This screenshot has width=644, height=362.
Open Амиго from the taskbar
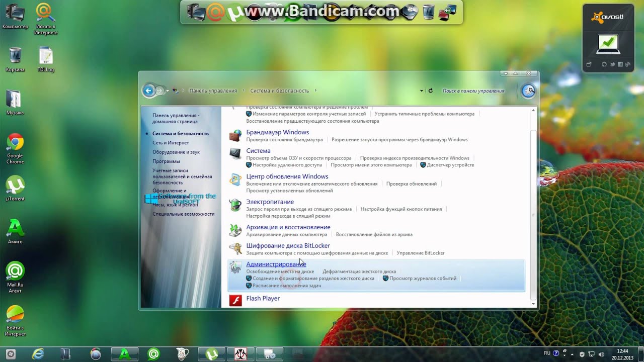(125, 354)
